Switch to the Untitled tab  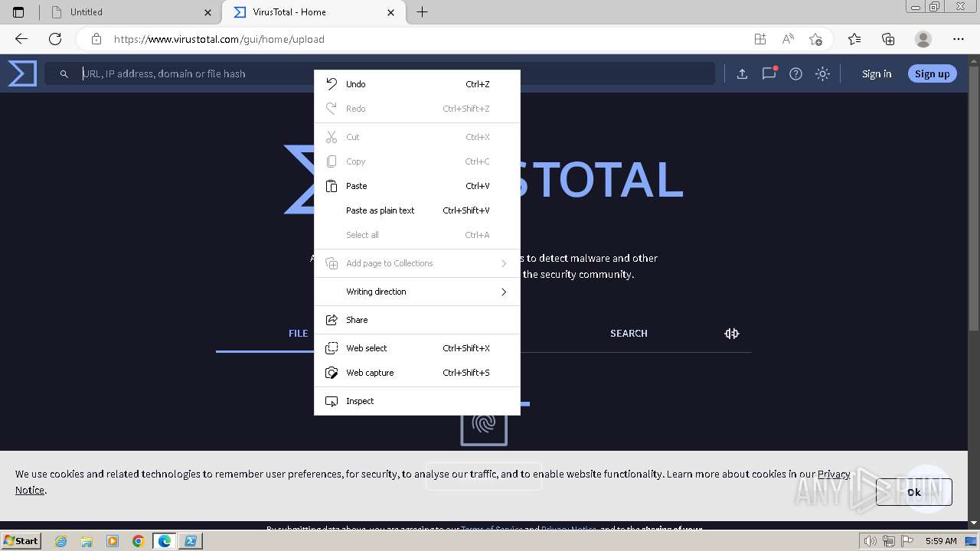click(x=130, y=12)
